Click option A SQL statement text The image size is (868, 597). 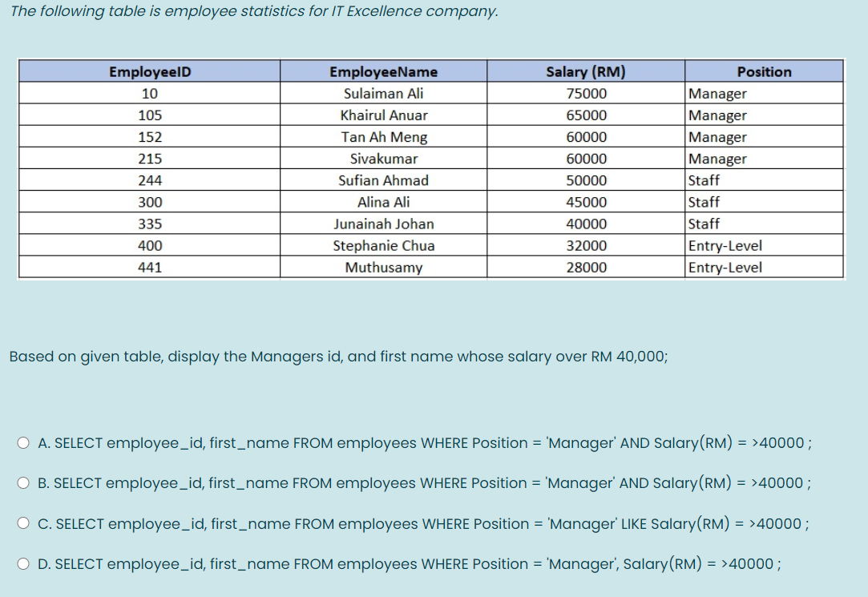[x=425, y=443]
